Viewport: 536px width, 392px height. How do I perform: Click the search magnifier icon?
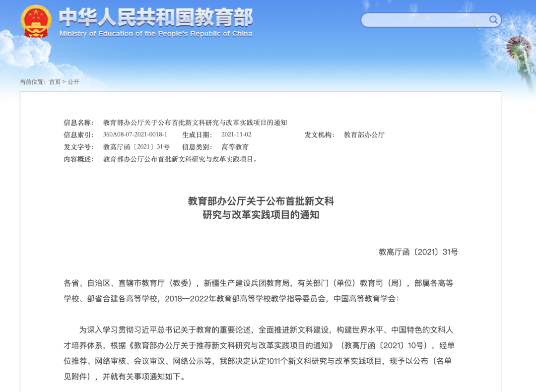493,20
